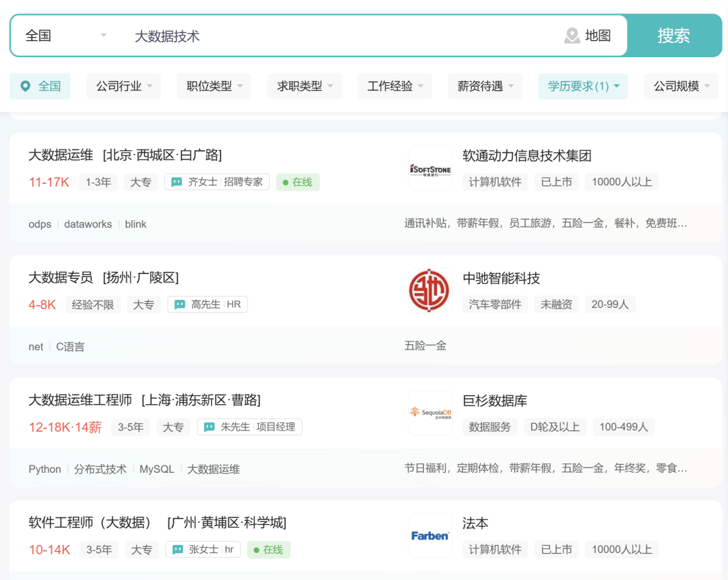Click the 数据服务 industry tag
Image resolution: width=728 pixels, height=580 pixels.
490,427
